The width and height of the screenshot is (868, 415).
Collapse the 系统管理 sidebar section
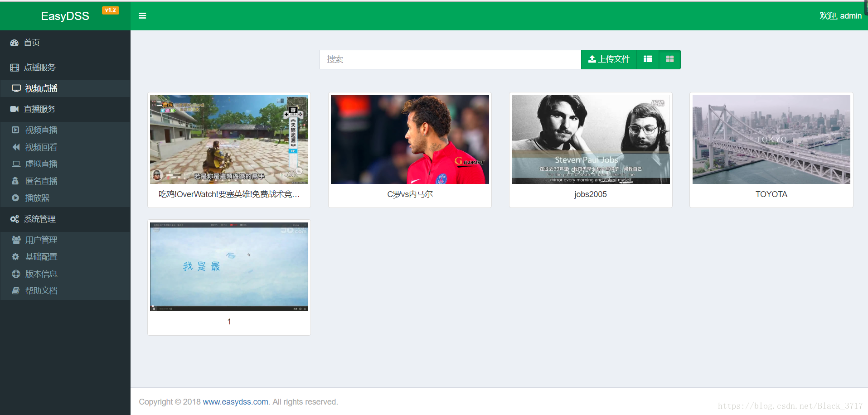coord(65,219)
